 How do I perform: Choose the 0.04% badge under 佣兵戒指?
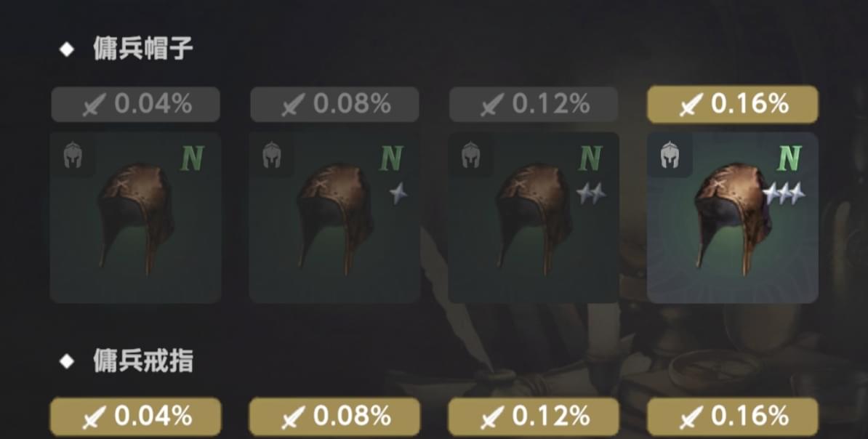click(136, 417)
